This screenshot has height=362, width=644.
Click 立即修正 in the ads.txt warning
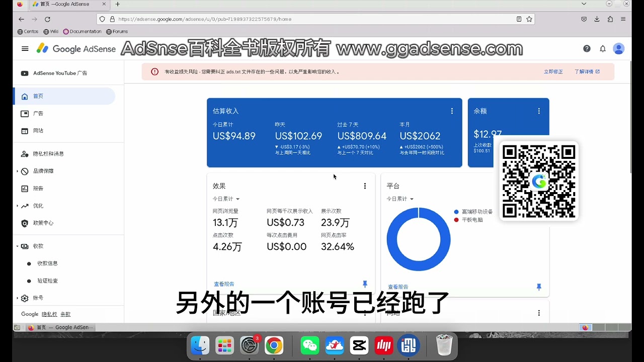(x=553, y=72)
